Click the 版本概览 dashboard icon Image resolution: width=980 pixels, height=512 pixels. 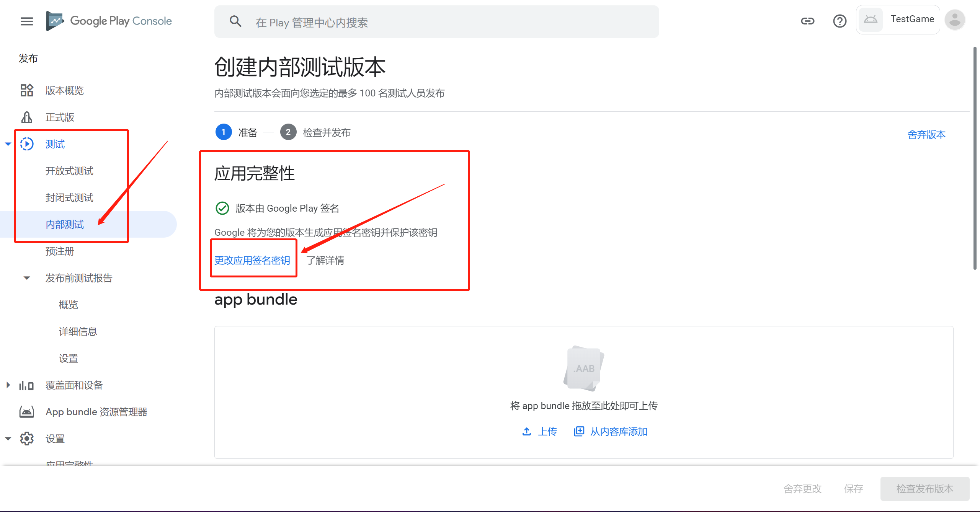27,90
